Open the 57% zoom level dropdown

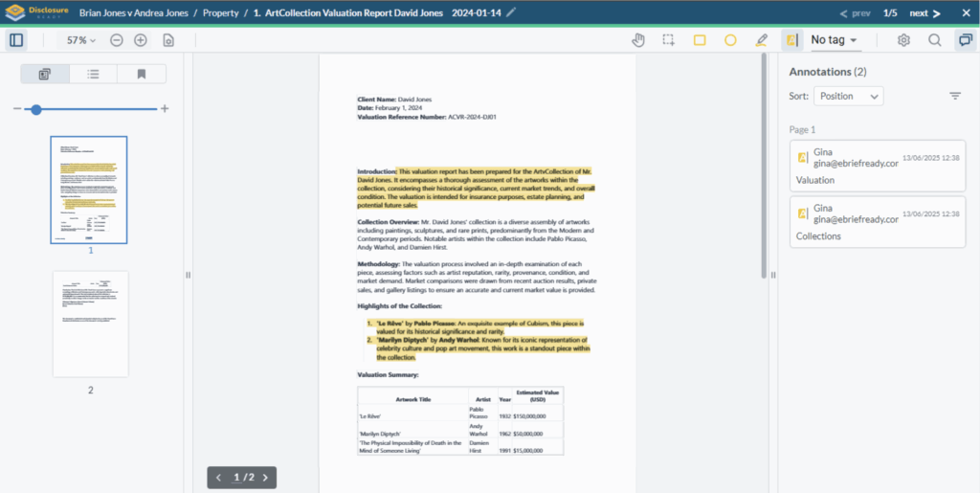tap(82, 40)
